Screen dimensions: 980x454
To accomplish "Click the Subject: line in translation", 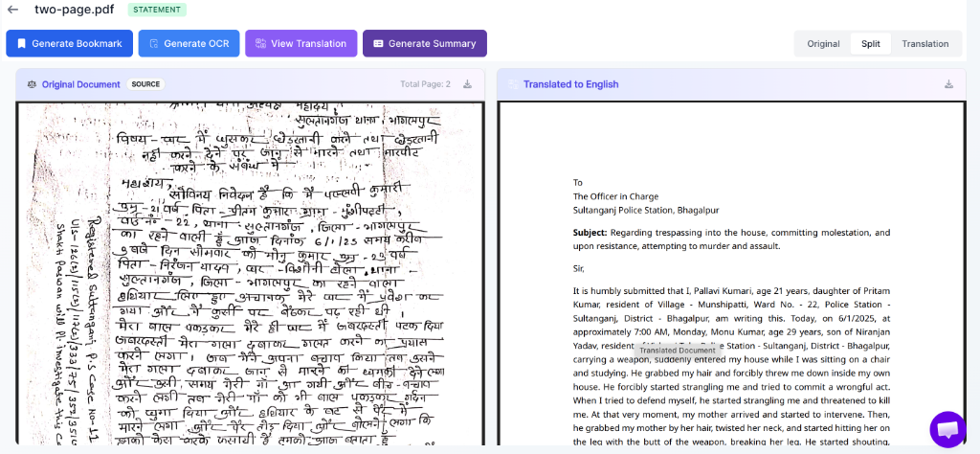I will coord(731,238).
